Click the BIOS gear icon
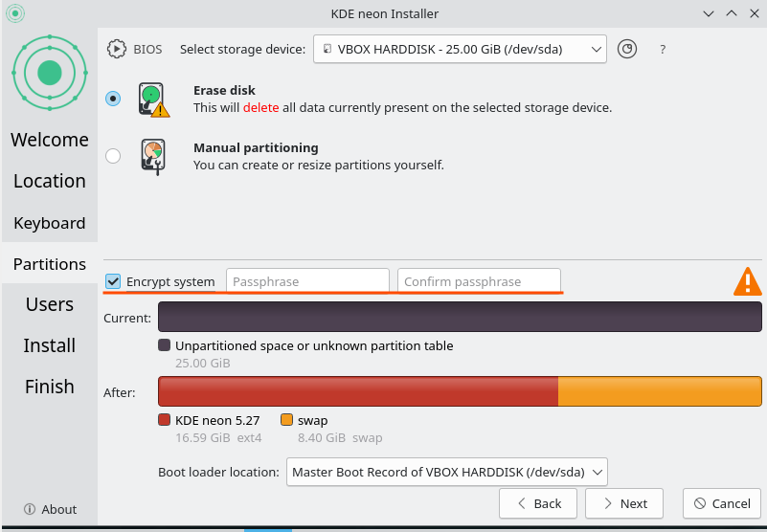Image resolution: width=767 pixels, height=532 pixels. [117, 49]
